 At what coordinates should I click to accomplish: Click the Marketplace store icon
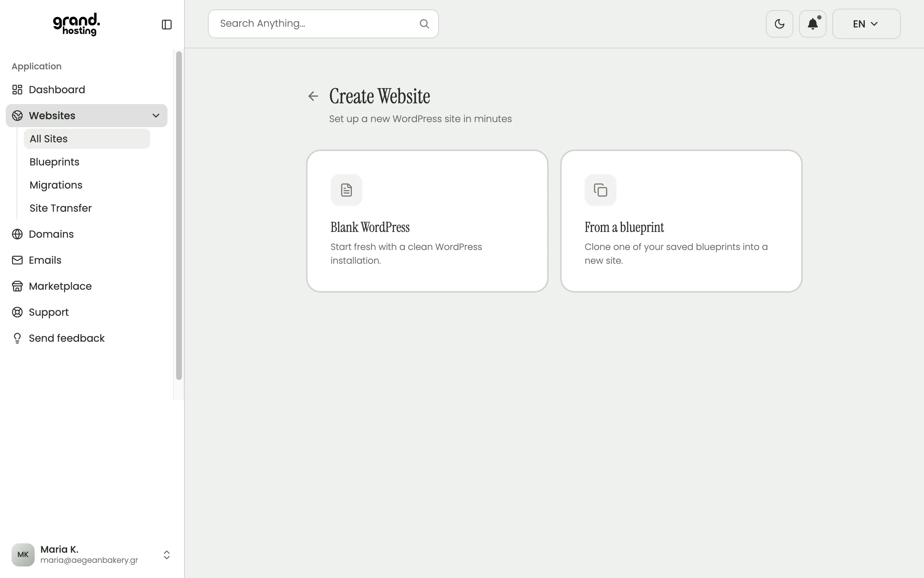pyautogui.click(x=17, y=286)
